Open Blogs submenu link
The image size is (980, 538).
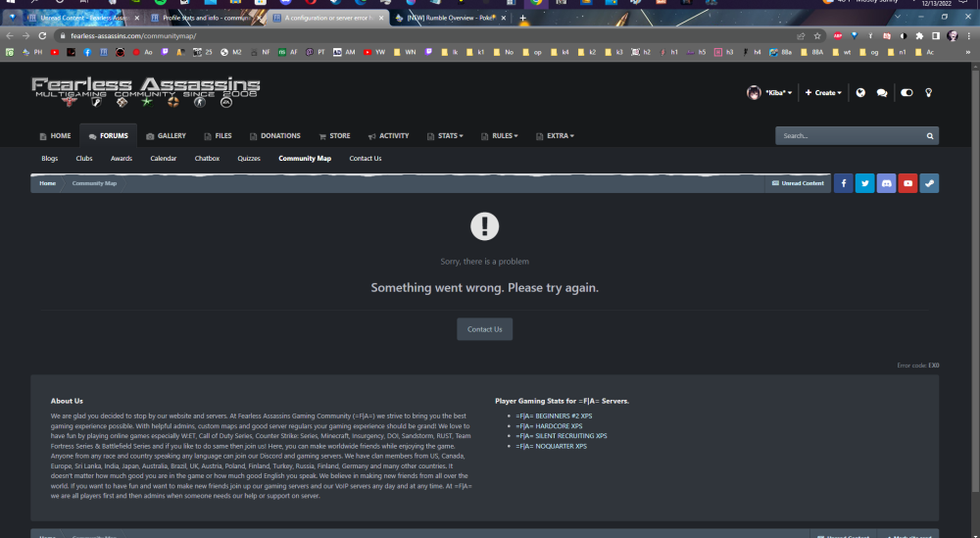[49, 159]
